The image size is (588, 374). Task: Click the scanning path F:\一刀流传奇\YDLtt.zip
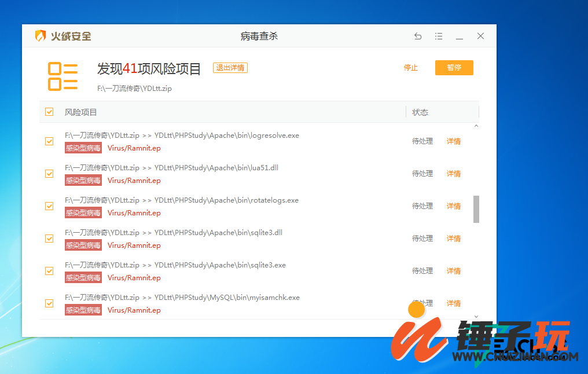(134, 89)
